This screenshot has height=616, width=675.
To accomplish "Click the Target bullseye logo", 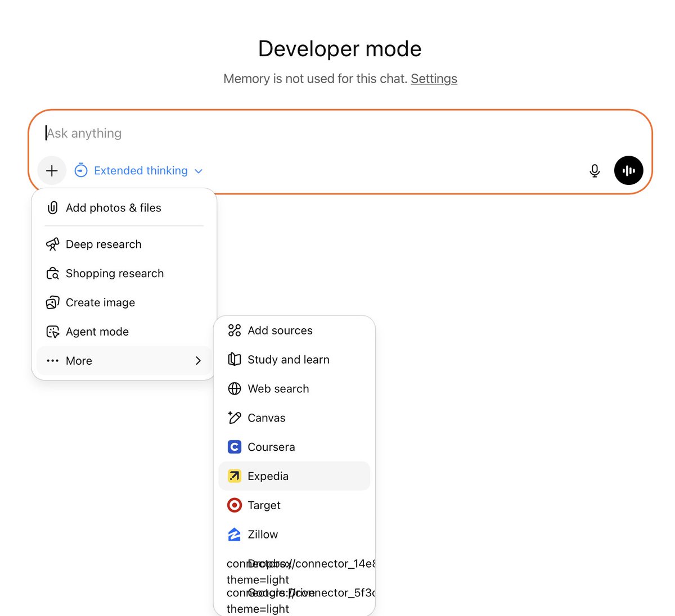I will [x=235, y=505].
